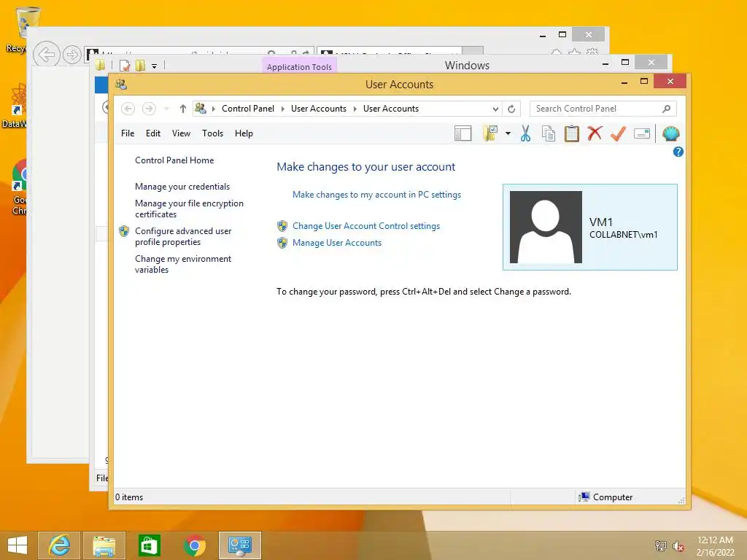Open the Edit menu
The height and width of the screenshot is (560, 747).
click(153, 133)
